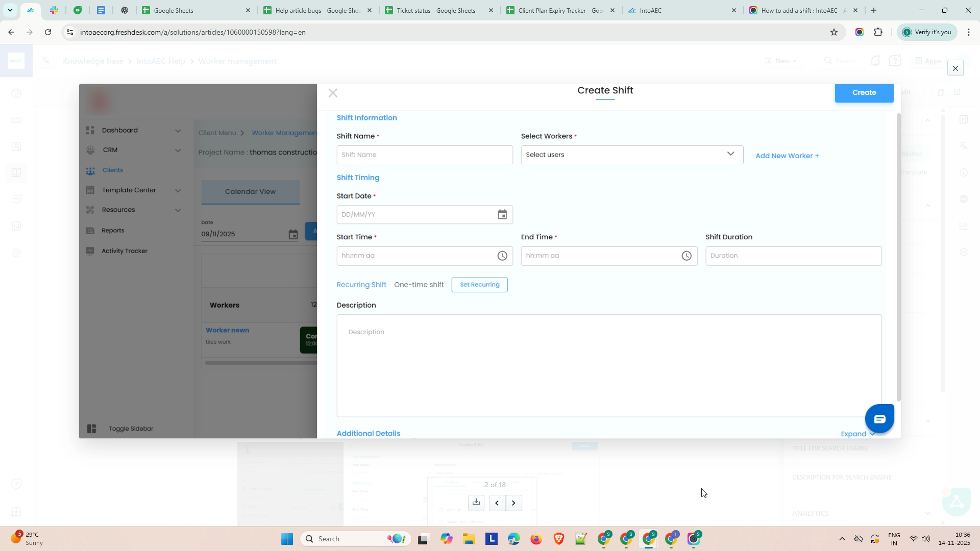Click the Set Recurring button
980x551 pixels.
click(x=479, y=285)
